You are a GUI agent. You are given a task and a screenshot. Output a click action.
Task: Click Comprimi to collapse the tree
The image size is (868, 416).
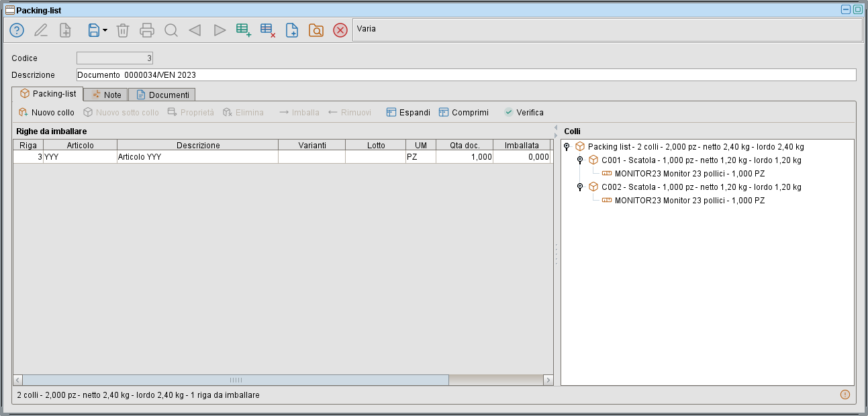point(464,113)
